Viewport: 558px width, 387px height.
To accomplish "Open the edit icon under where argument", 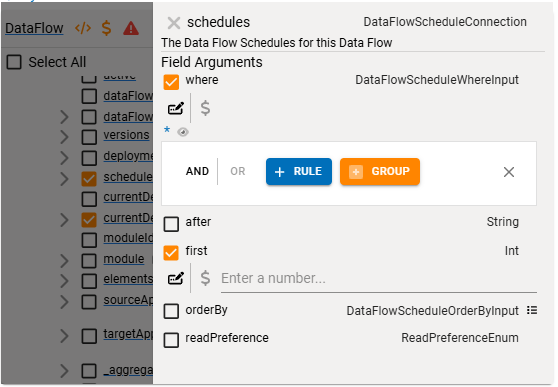I will pyautogui.click(x=176, y=108).
